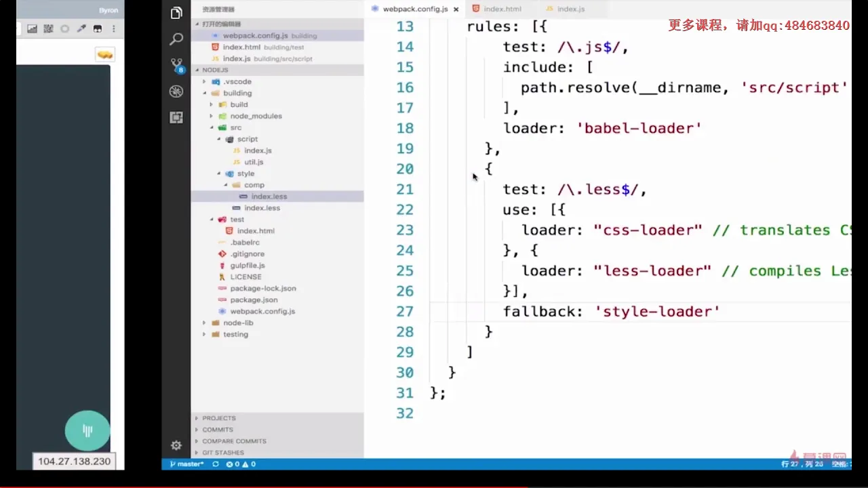The image size is (868, 488).
Task: Collapse the comp folder
Action: tap(277, 184)
